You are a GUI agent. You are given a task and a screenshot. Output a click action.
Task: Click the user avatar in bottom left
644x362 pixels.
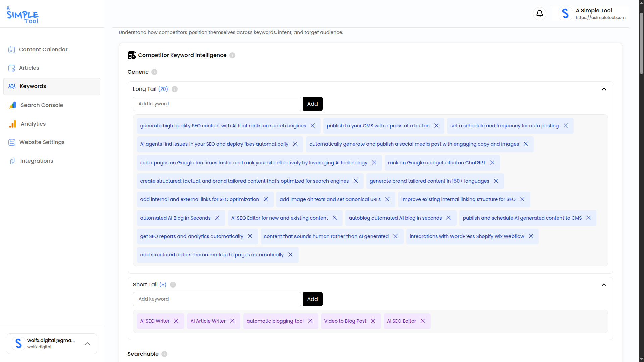tap(18, 343)
